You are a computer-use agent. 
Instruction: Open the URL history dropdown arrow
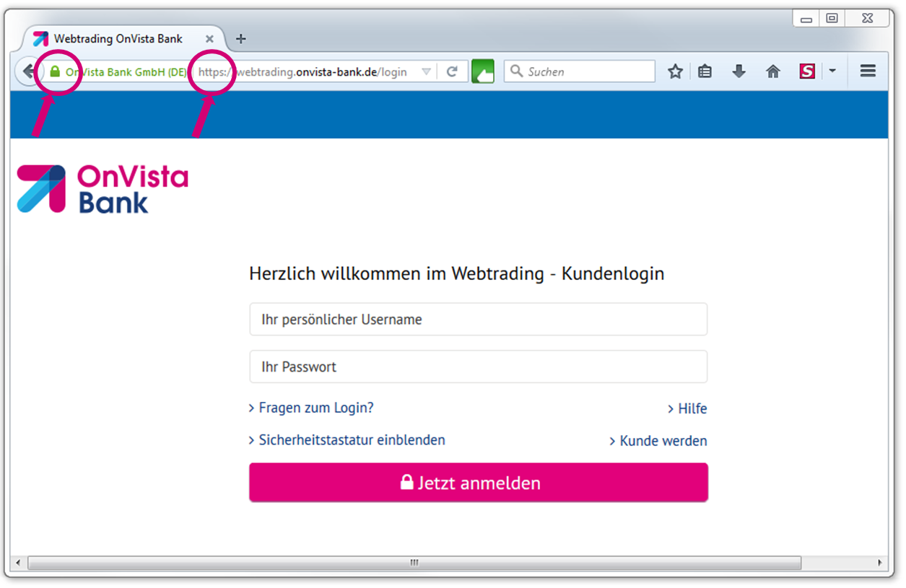click(x=426, y=71)
